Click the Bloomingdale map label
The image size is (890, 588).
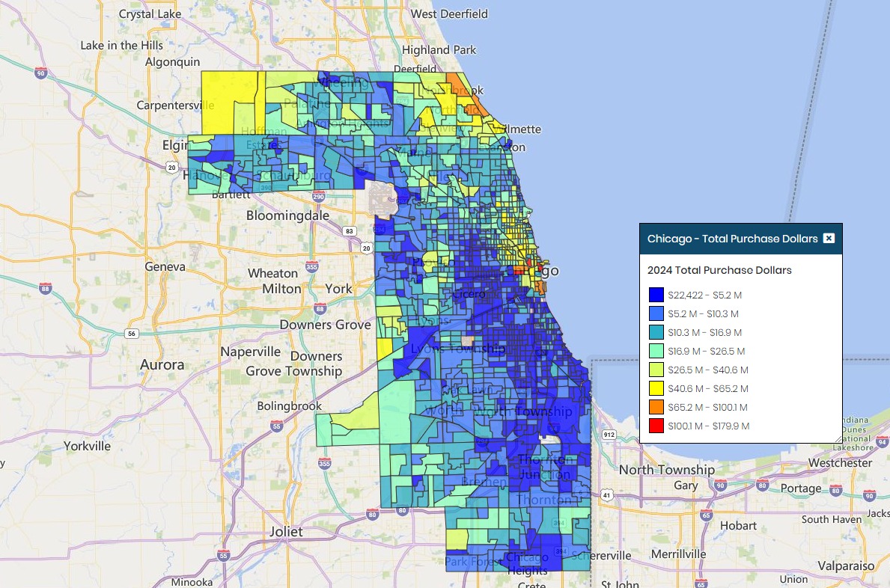click(x=287, y=216)
